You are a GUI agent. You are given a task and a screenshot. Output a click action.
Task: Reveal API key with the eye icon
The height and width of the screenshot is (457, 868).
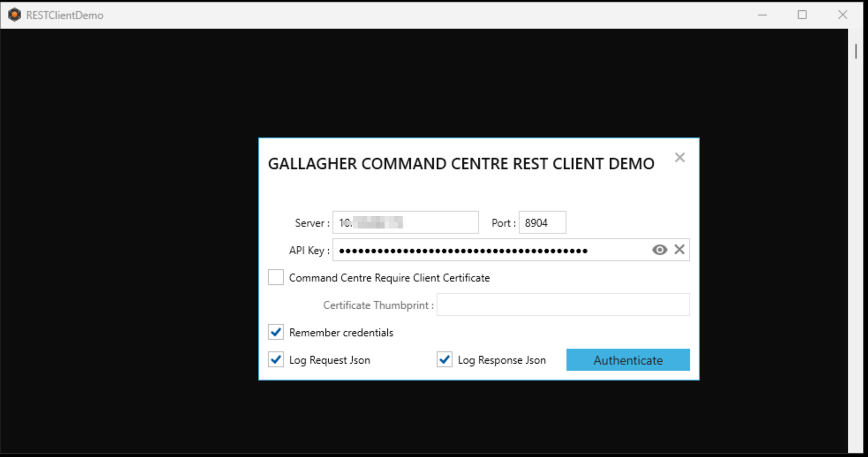coord(660,250)
